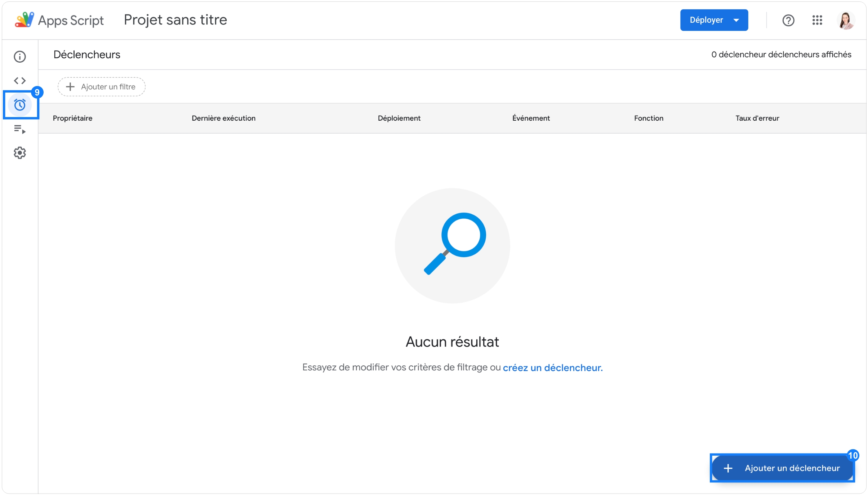Click the Taux d'erreur column header
This screenshot has height=495, width=868.
757,118
